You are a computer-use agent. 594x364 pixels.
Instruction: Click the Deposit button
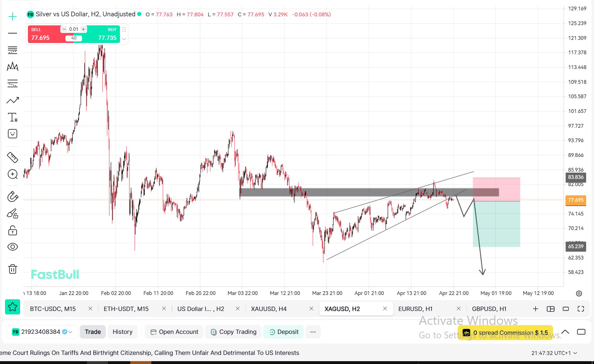pos(283,332)
